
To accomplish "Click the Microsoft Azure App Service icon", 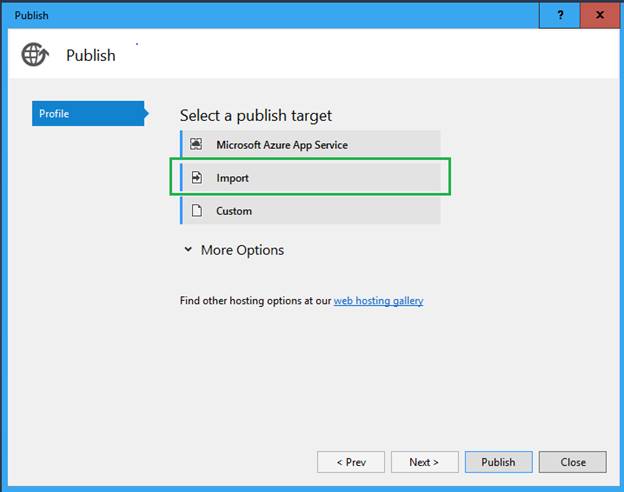I will (196, 145).
